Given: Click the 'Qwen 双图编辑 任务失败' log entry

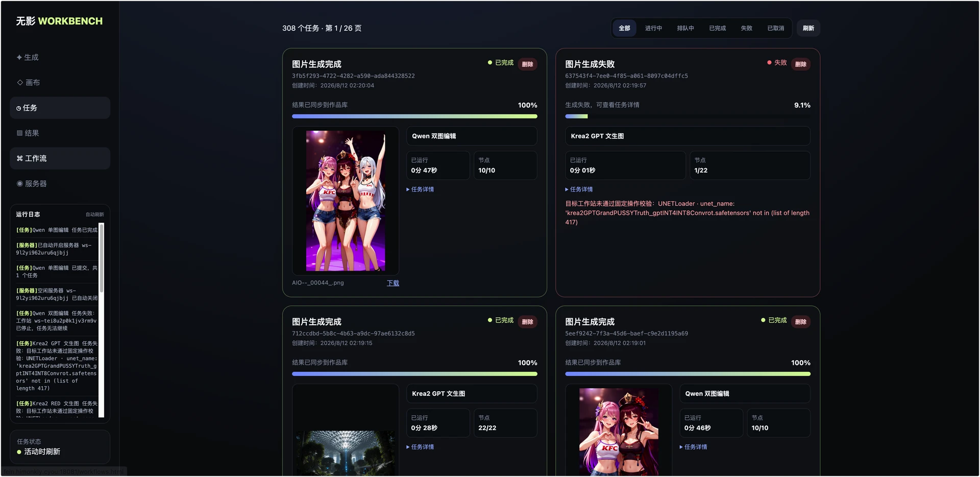Looking at the screenshot, I should (57, 321).
